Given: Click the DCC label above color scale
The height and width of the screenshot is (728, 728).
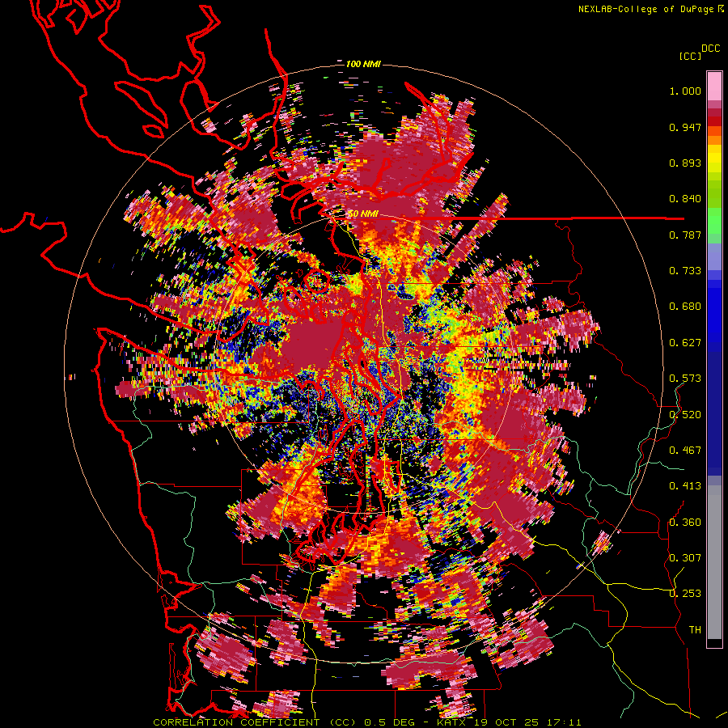Looking at the screenshot, I should pyautogui.click(x=711, y=49).
